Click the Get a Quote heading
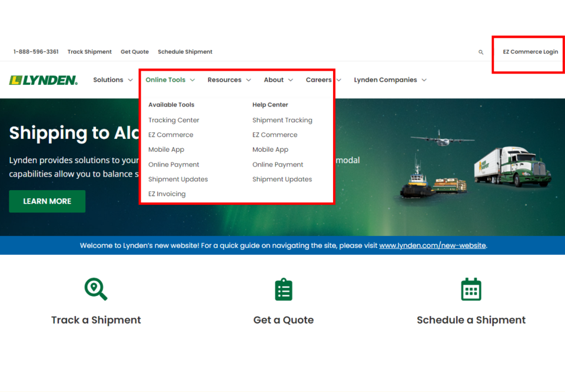 tap(284, 320)
